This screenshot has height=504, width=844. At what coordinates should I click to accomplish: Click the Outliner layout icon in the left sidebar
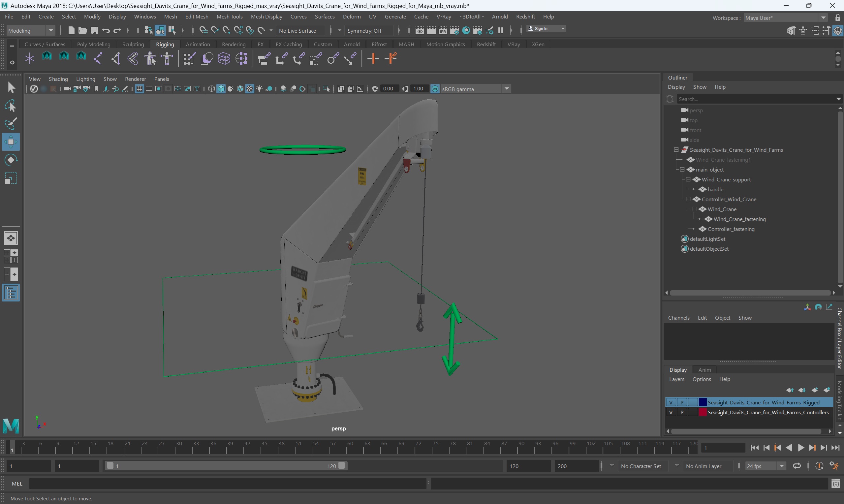[x=11, y=293]
